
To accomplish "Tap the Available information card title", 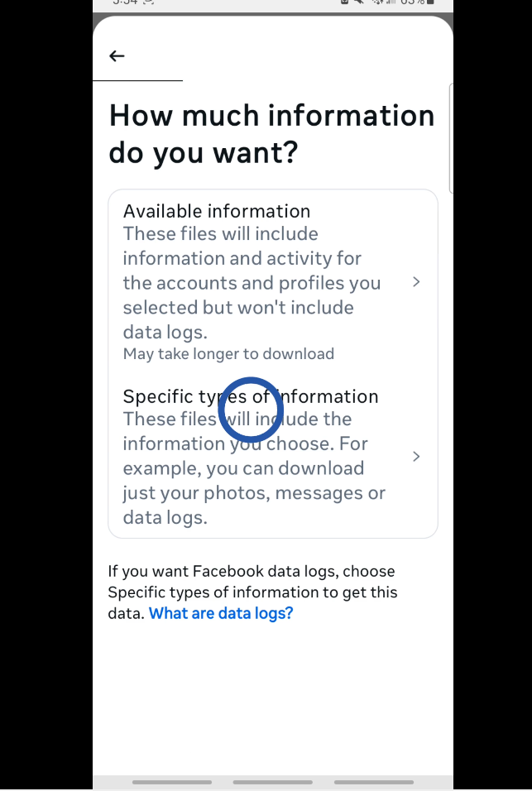I will tap(216, 211).
